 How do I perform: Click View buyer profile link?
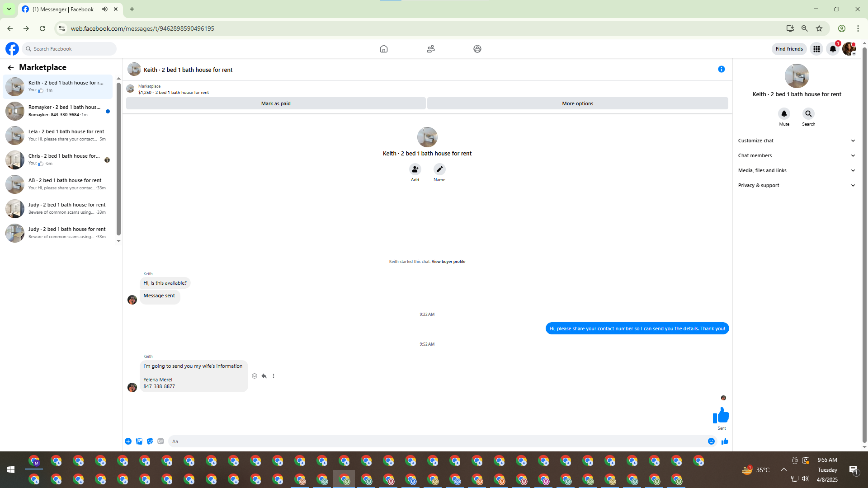coord(448,262)
